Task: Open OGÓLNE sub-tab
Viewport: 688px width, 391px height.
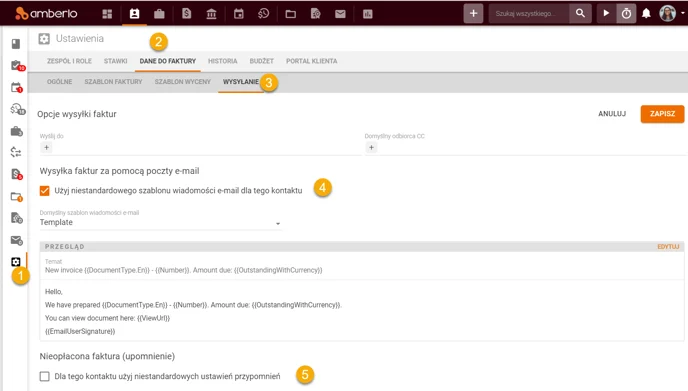Action: 59,82
